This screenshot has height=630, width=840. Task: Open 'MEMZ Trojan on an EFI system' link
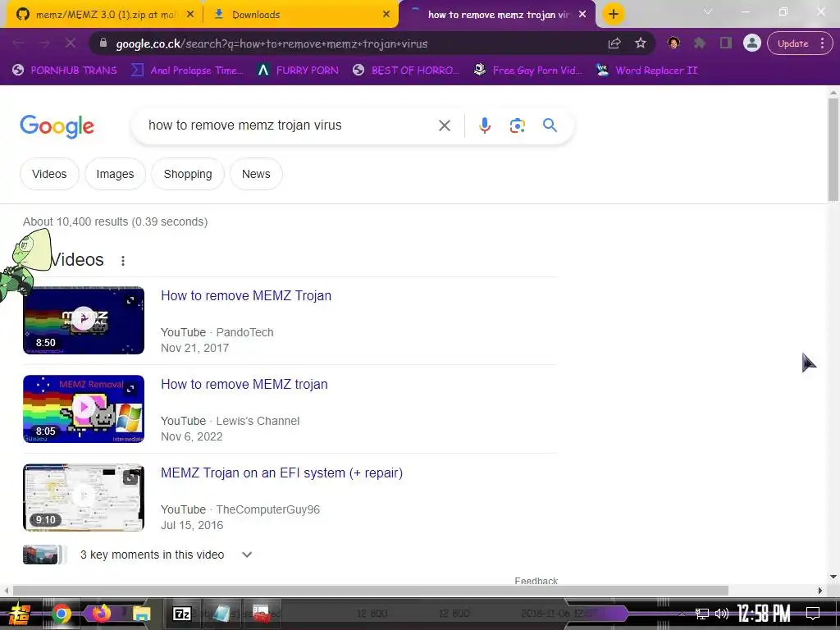click(x=282, y=473)
